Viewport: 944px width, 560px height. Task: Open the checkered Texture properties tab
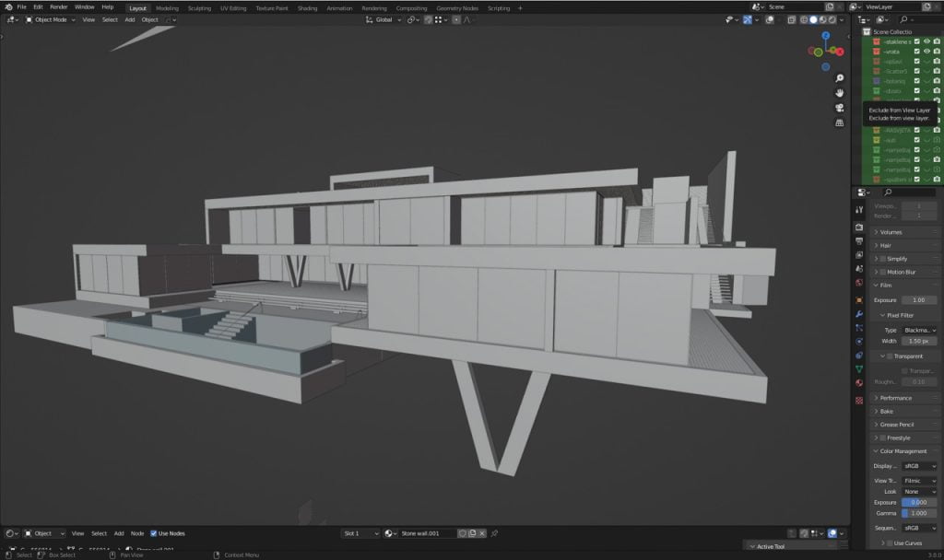pyautogui.click(x=859, y=401)
